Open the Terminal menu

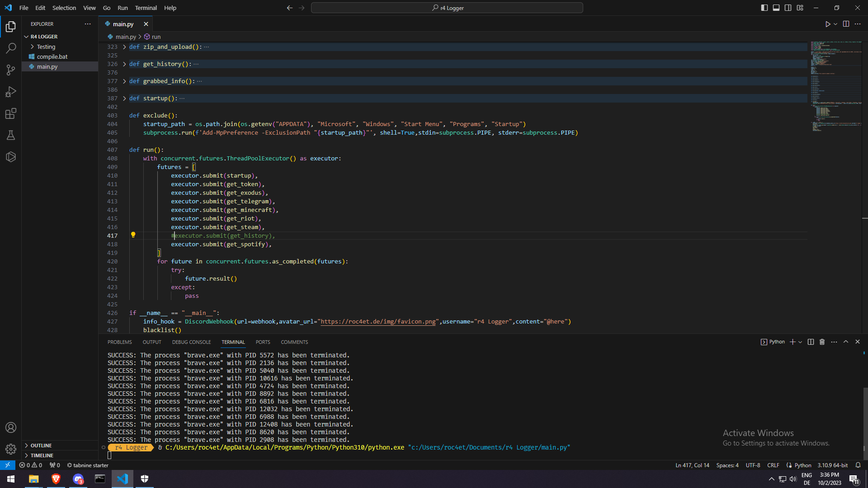(x=146, y=8)
